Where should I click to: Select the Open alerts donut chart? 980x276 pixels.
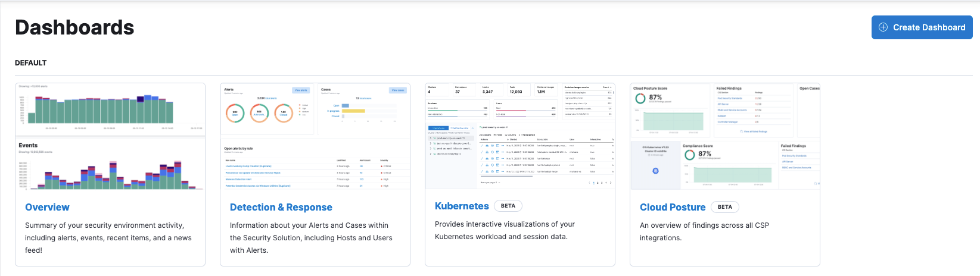tap(235, 113)
